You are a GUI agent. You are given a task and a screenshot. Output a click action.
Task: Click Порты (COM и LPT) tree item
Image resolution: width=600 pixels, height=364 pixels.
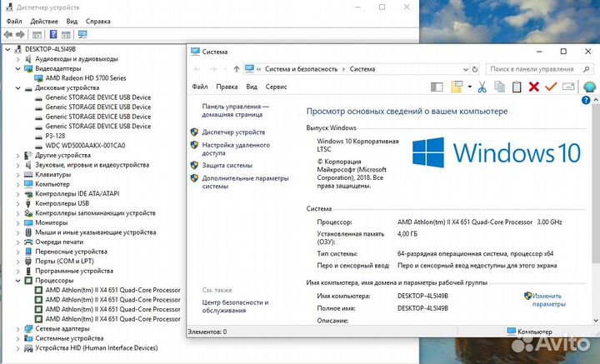(64, 262)
